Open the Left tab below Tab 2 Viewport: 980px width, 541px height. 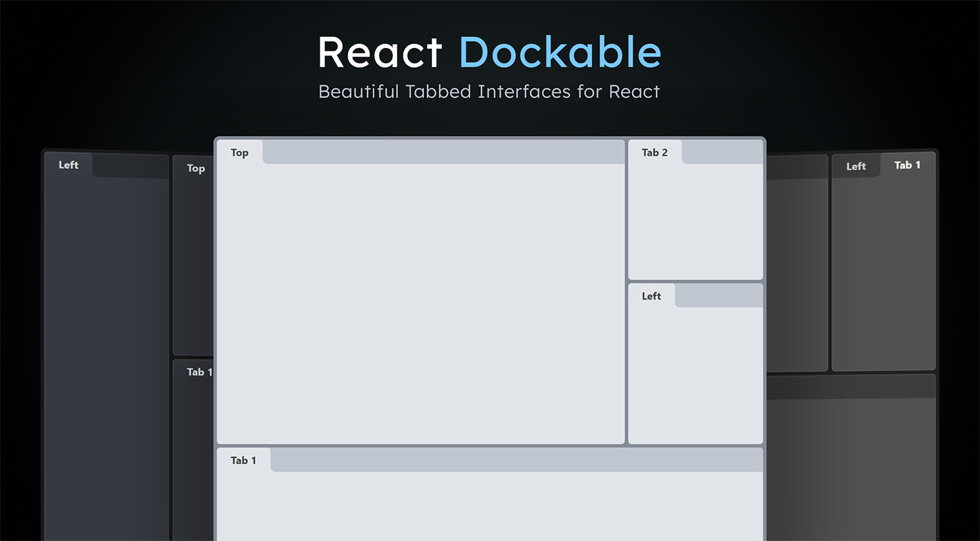[x=651, y=296]
